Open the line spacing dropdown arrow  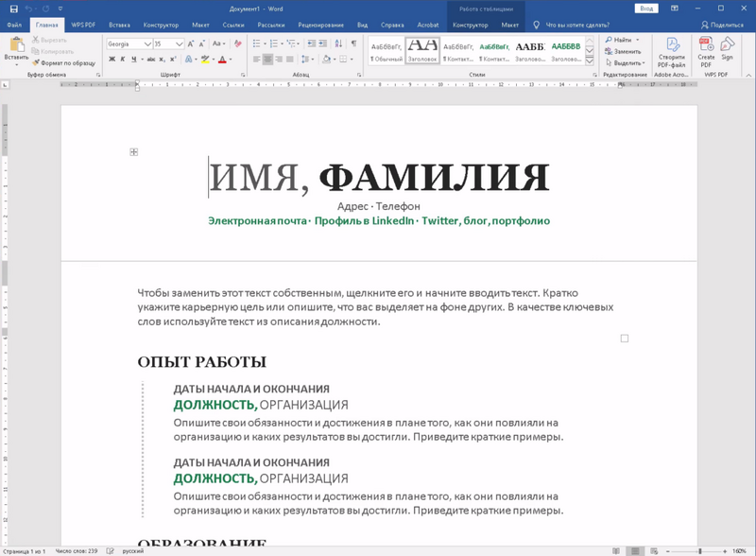[x=313, y=60]
